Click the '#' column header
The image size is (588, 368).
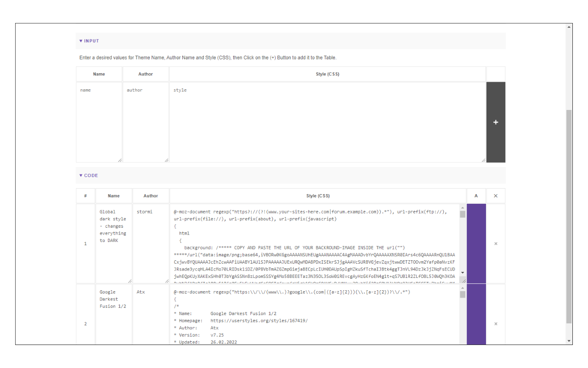tap(85, 196)
